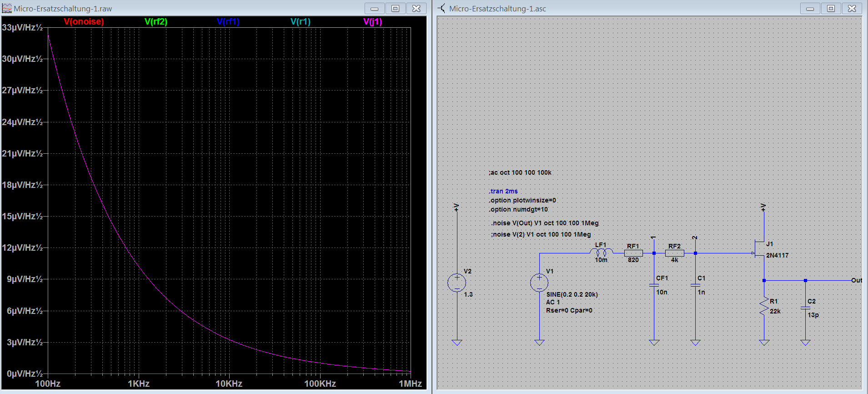The height and width of the screenshot is (394, 868).
Task: Click the Rser=0 Cpar=0 text
Action: pyautogui.click(x=569, y=310)
